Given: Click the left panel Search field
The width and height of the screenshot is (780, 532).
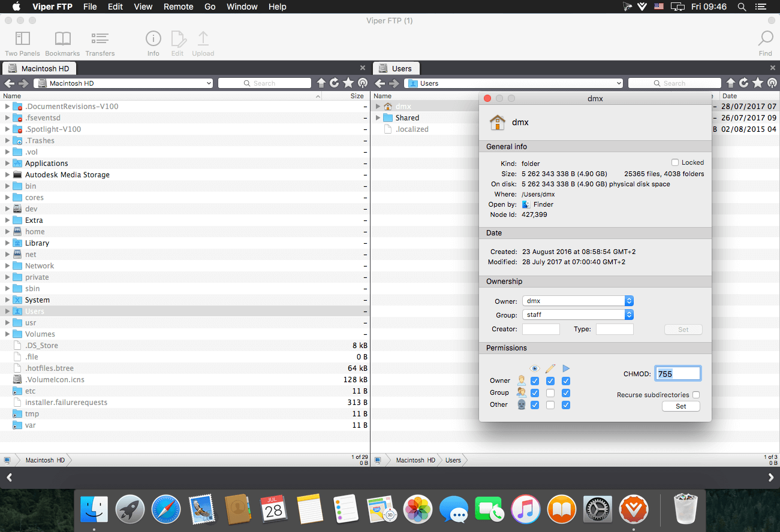Looking at the screenshot, I should [x=264, y=83].
